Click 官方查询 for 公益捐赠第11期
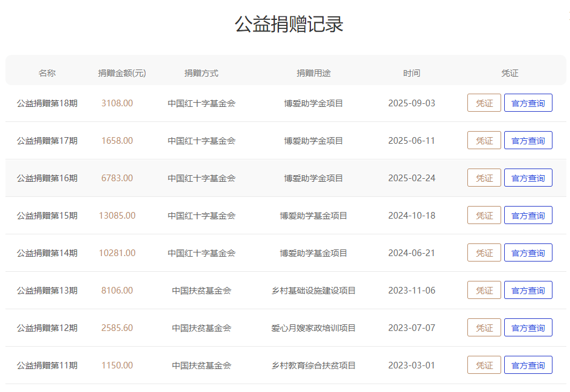This screenshot has width=570, height=392. tap(528, 365)
